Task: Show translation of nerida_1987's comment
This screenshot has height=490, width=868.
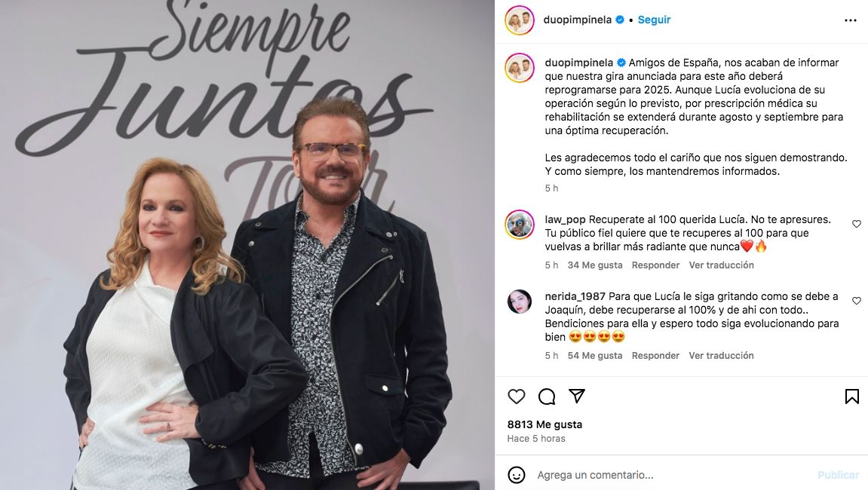Action: pos(721,356)
